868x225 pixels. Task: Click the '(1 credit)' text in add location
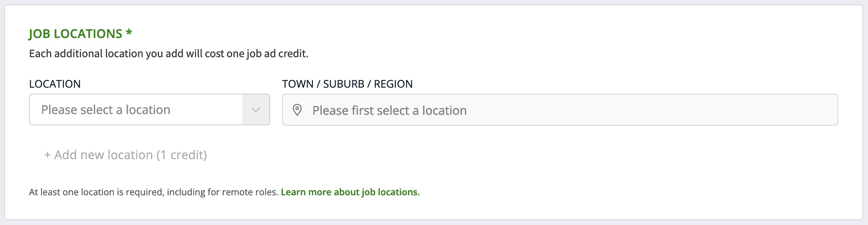[x=182, y=155]
